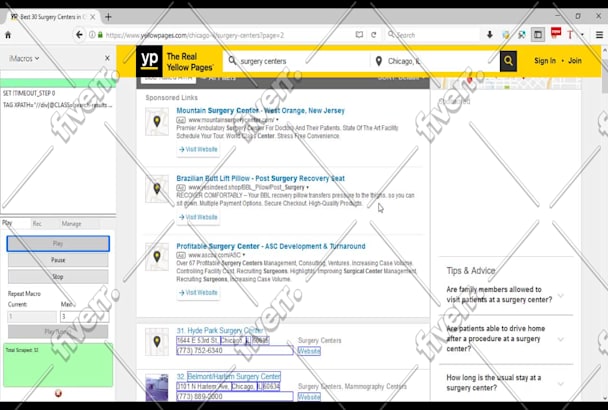
Task: Close the iMacros sidebar panel
Action: click(x=107, y=58)
